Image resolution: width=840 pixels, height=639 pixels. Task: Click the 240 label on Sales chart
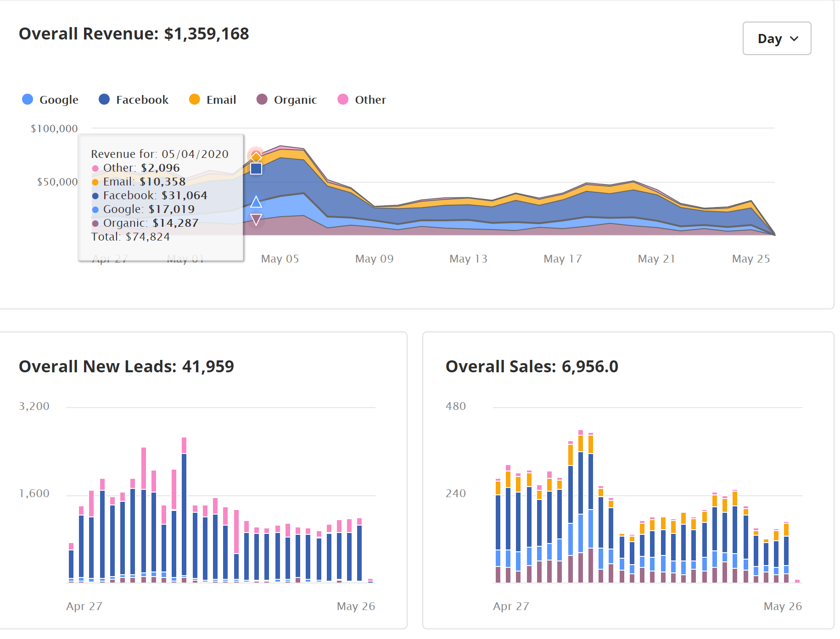pos(456,493)
